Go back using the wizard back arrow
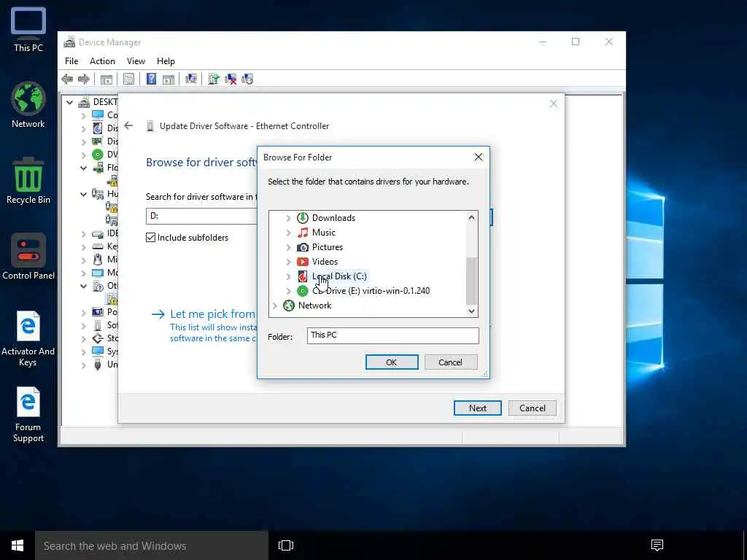Screen dimensions: 747x560 coord(128,125)
